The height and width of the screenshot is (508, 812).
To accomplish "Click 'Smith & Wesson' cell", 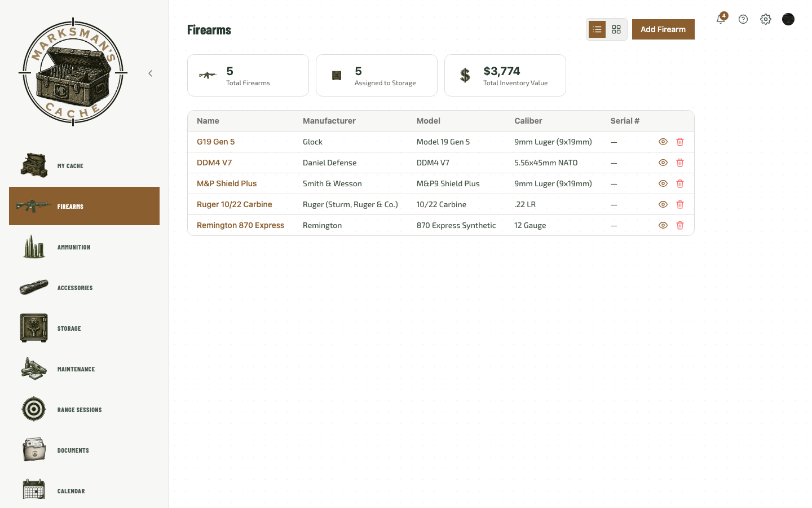I will pyautogui.click(x=332, y=183).
